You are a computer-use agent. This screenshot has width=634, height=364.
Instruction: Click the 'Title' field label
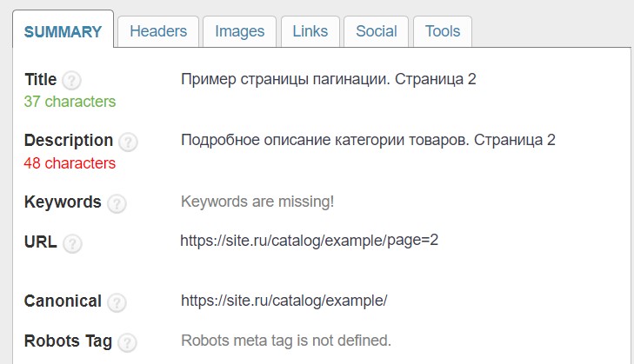pyautogui.click(x=40, y=80)
